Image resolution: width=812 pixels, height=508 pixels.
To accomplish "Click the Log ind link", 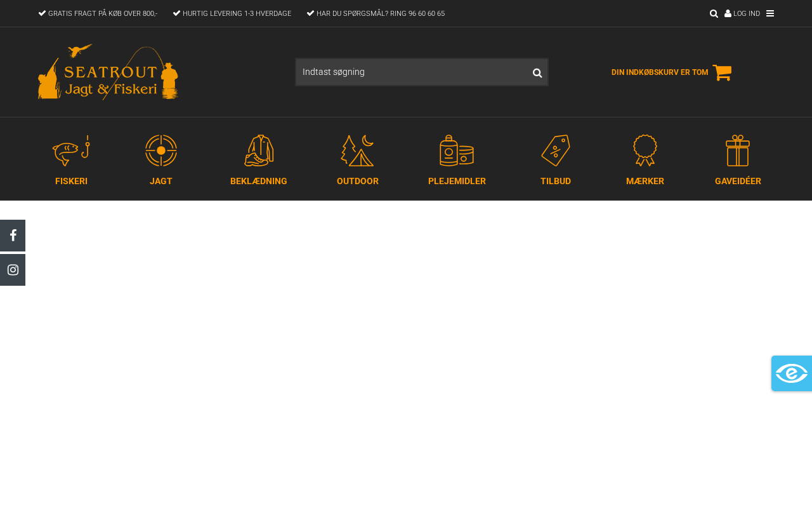I will 747,13.
